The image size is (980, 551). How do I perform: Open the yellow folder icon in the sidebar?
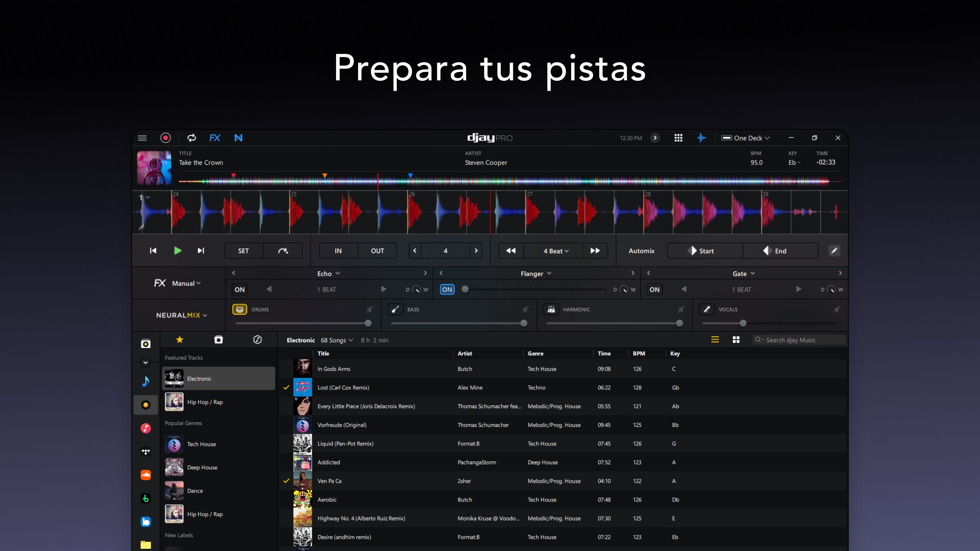click(x=146, y=545)
